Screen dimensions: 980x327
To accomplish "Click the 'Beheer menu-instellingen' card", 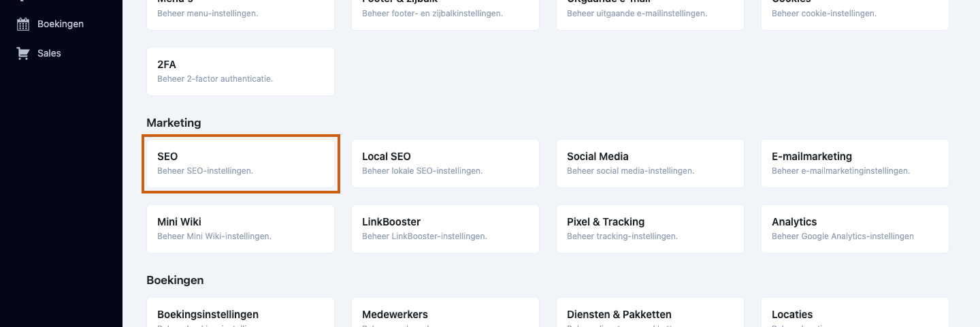I will click(x=241, y=15).
